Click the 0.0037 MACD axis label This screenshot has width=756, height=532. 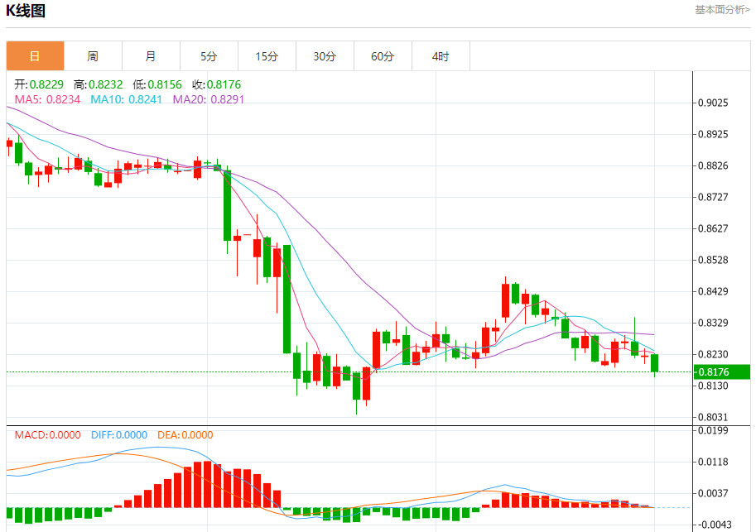coord(713,493)
